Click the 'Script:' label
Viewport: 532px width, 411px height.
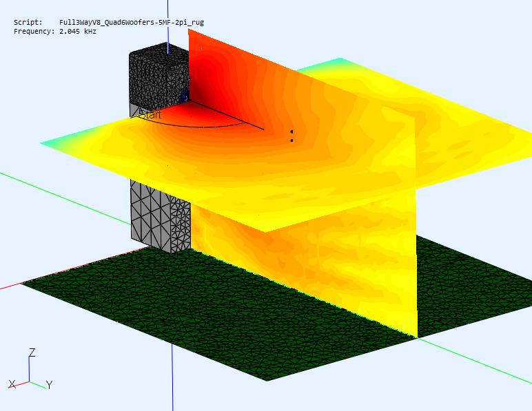tap(28, 23)
